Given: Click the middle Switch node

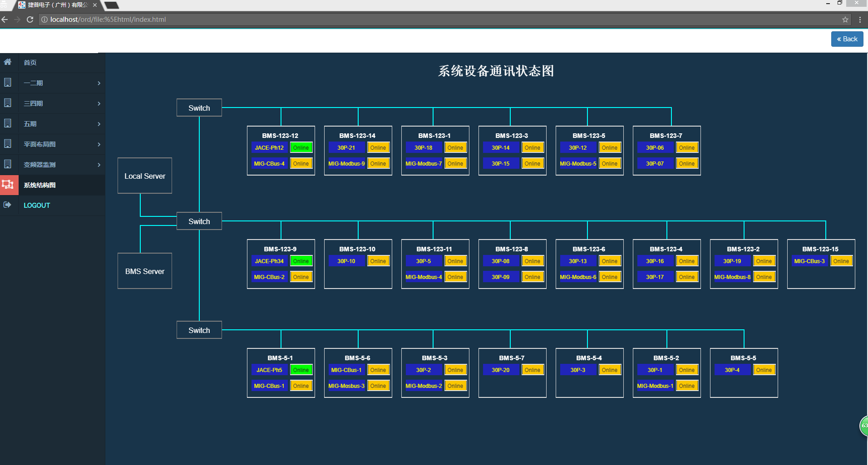Looking at the screenshot, I should coord(199,221).
